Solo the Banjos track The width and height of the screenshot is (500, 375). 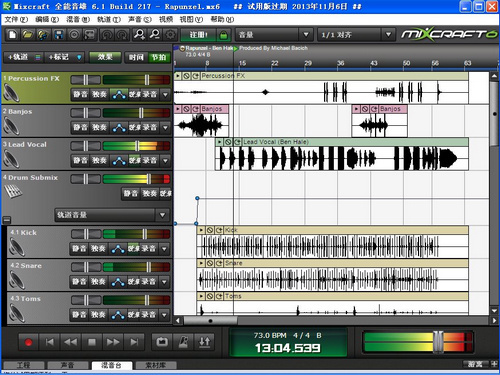tap(99, 128)
